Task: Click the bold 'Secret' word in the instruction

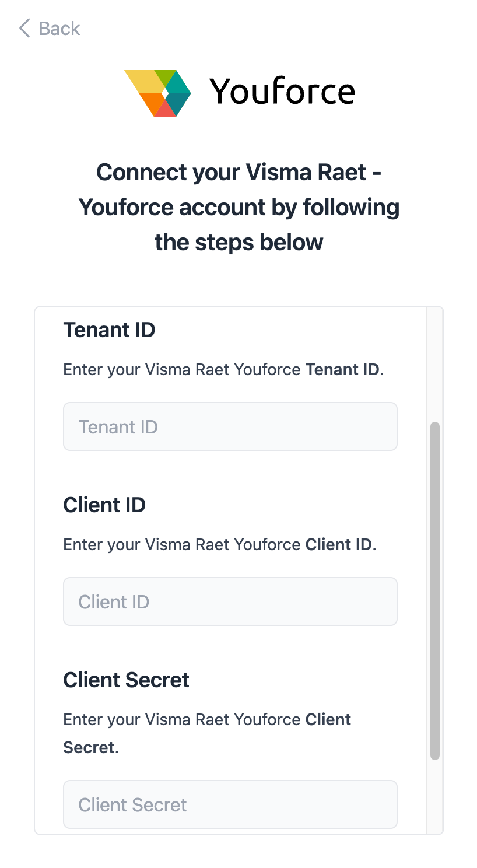Action: [x=89, y=748]
